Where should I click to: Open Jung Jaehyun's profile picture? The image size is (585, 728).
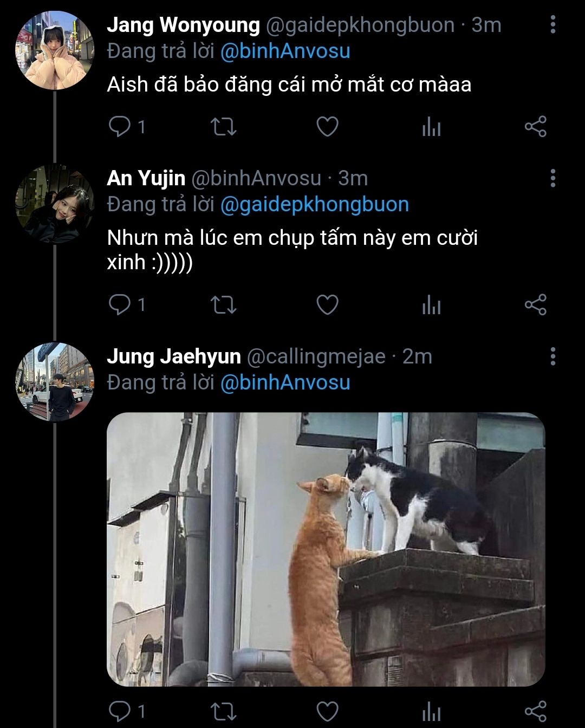(54, 382)
